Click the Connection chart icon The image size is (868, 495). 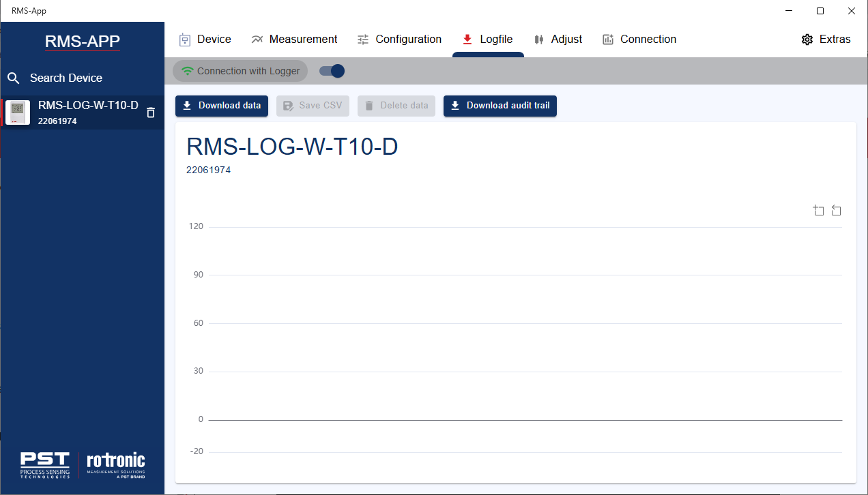[608, 40]
